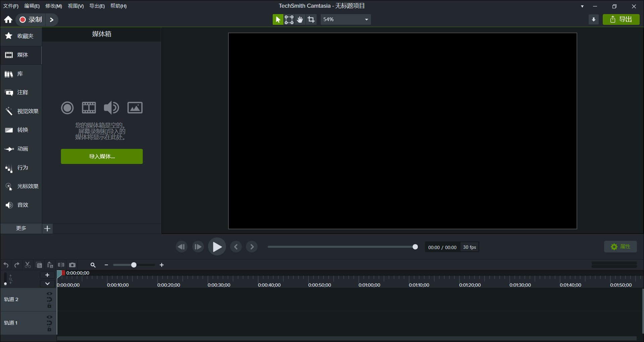644x342 pixels.
Task: Redo with the timeline redo icon
Action: coord(17,265)
